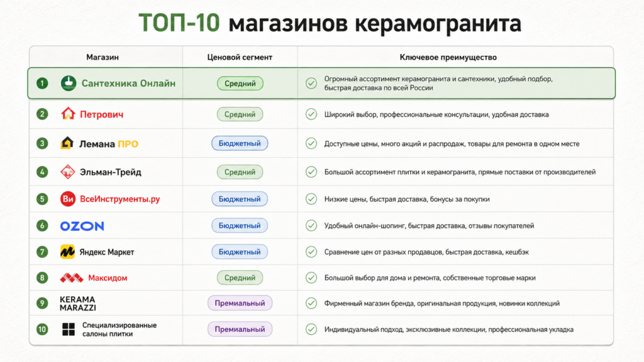This screenshot has width=644, height=362.
Task: Click the Бюджетный badge for OZON
Action: [x=240, y=226]
